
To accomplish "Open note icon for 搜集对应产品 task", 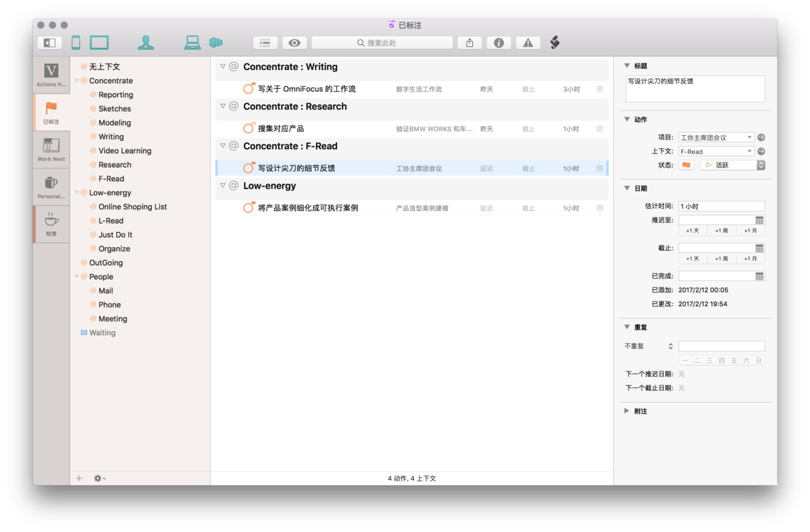I will (600, 129).
